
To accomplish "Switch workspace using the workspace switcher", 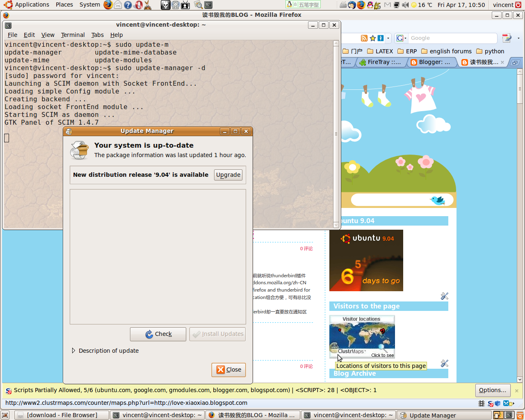I will click(x=504, y=415).
